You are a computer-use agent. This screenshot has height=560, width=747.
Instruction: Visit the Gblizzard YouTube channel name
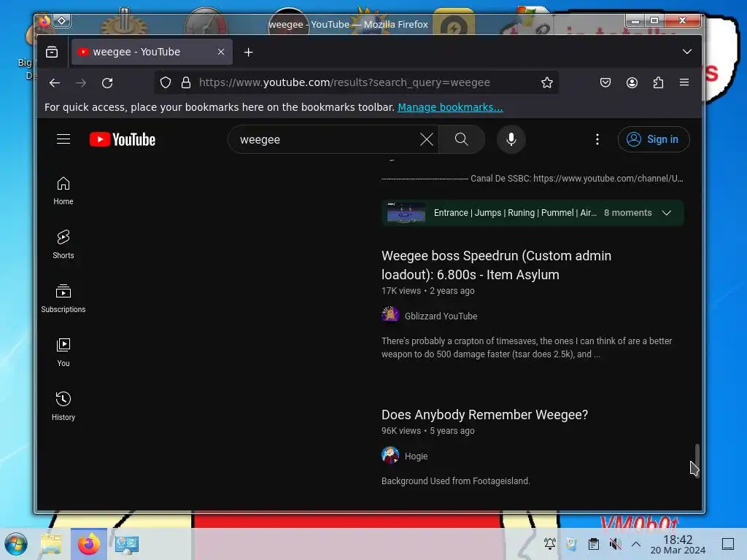[x=441, y=316]
